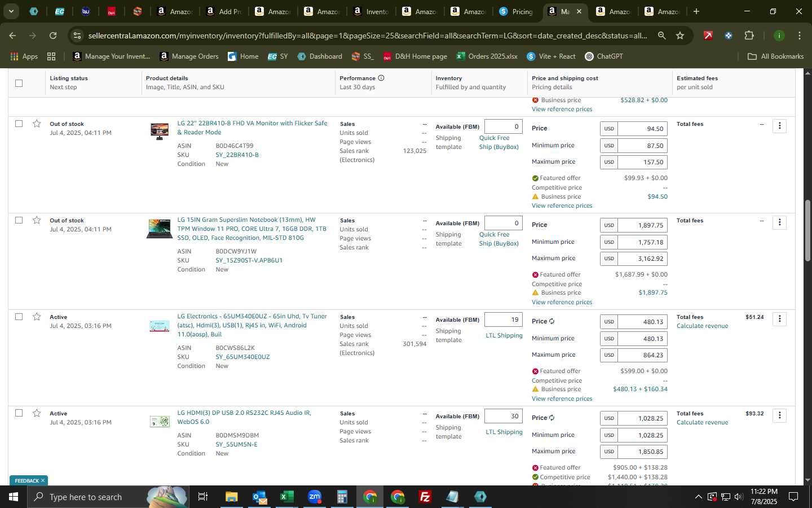Screen dimensions: 812x508
Task: Click the quantity field showing 19
Action: click(504, 319)
